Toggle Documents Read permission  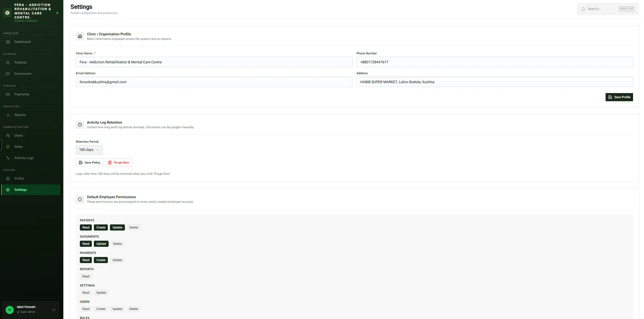(x=86, y=244)
